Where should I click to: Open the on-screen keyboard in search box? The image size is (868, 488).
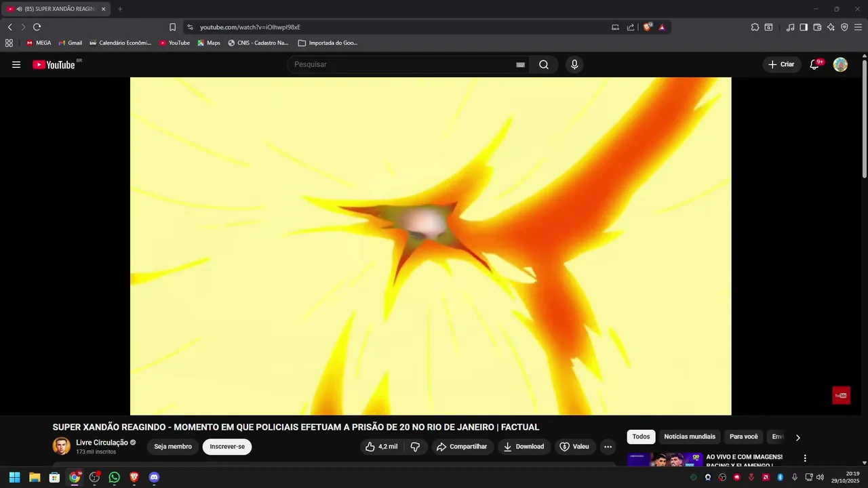tap(520, 64)
